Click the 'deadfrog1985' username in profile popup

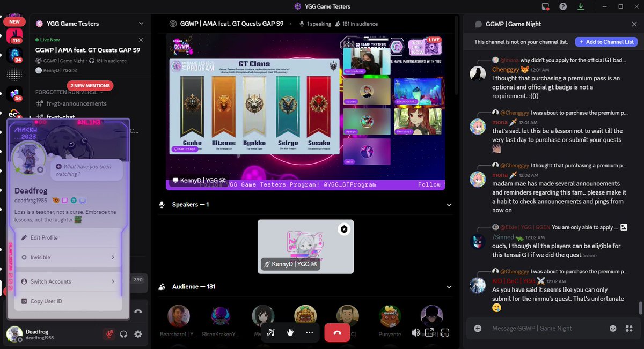[x=31, y=201]
